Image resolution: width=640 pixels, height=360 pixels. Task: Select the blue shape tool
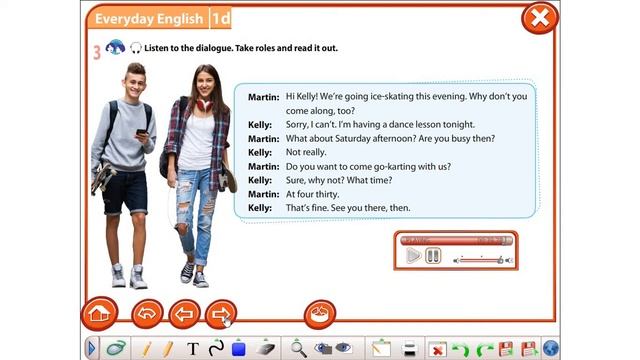[x=239, y=348]
